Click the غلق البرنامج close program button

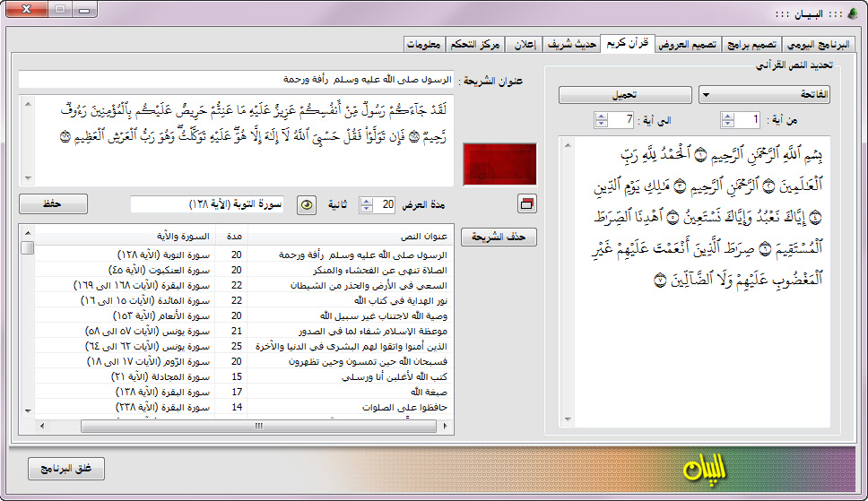65,469
